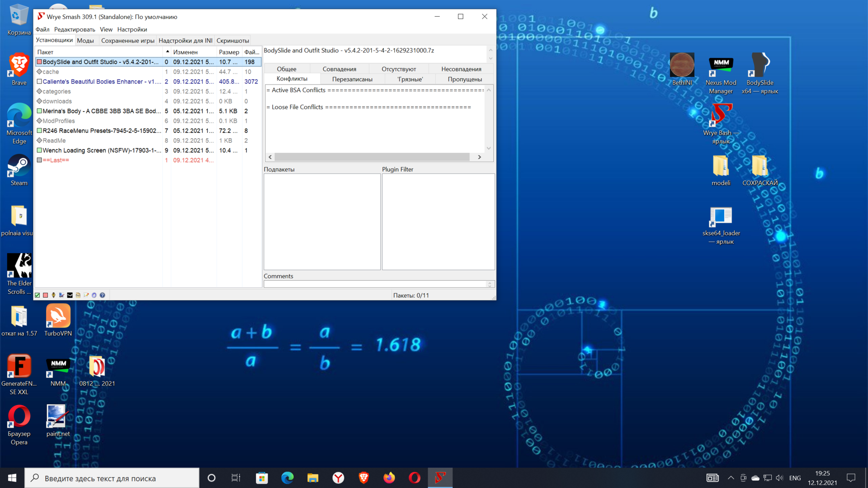Toggle checkbox for BodySlide and Outfit Studio package
Viewport: 868px width, 488px height.
coord(39,62)
